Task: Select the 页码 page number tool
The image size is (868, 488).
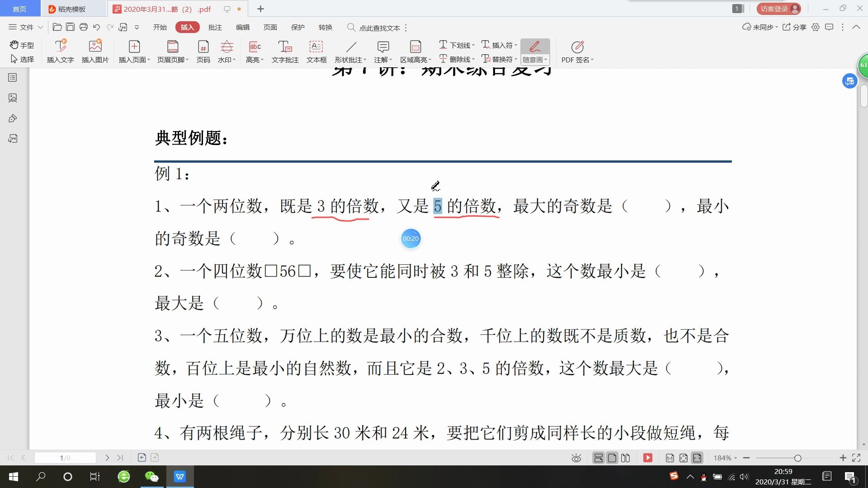Action: pyautogui.click(x=203, y=51)
